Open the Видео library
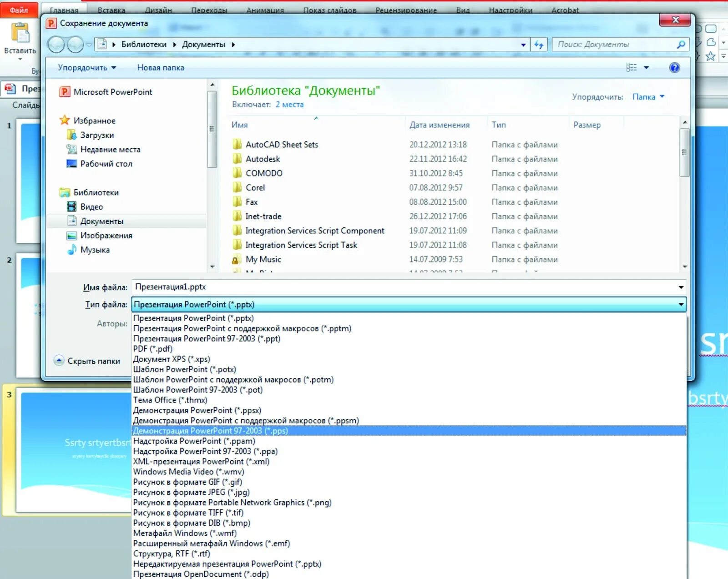Image resolution: width=728 pixels, height=579 pixels. tap(85, 207)
